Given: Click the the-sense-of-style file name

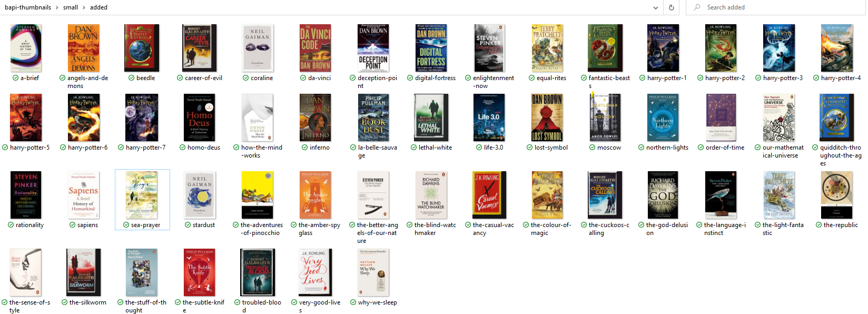Looking at the screenshot, I should (x=29, y=307).
